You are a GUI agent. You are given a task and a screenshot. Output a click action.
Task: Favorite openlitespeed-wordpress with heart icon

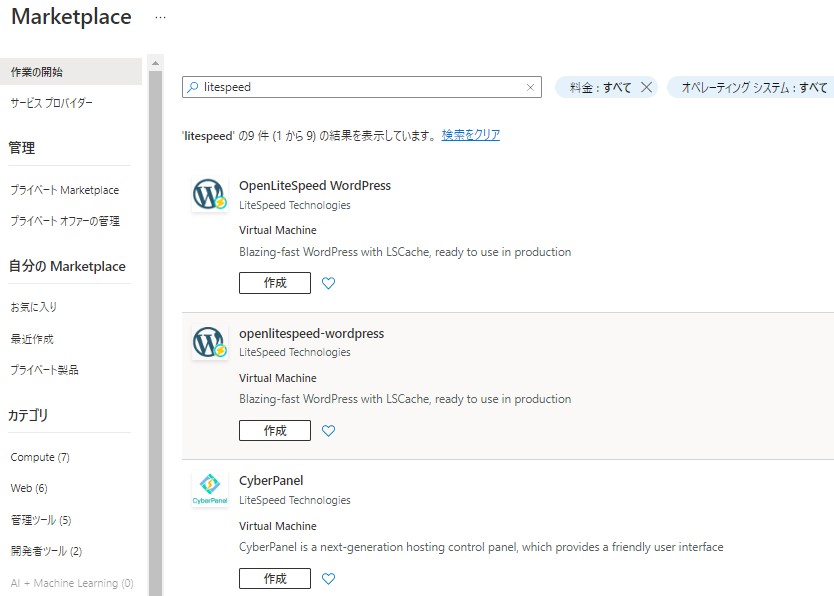(329, 431)
